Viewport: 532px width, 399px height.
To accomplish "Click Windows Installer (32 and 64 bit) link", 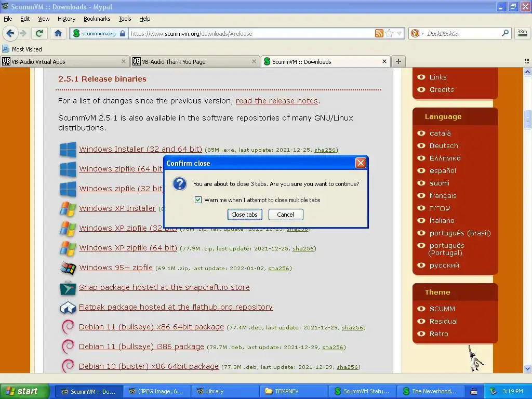I will (140, 149).
